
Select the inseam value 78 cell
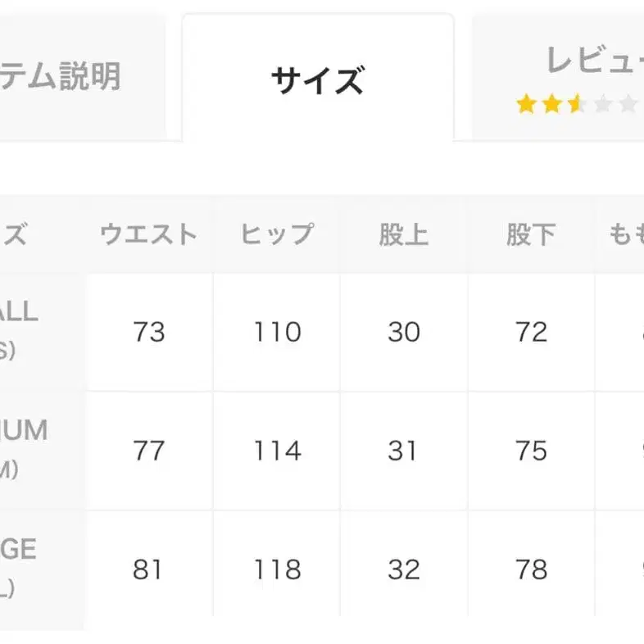(x=531, y=569)
